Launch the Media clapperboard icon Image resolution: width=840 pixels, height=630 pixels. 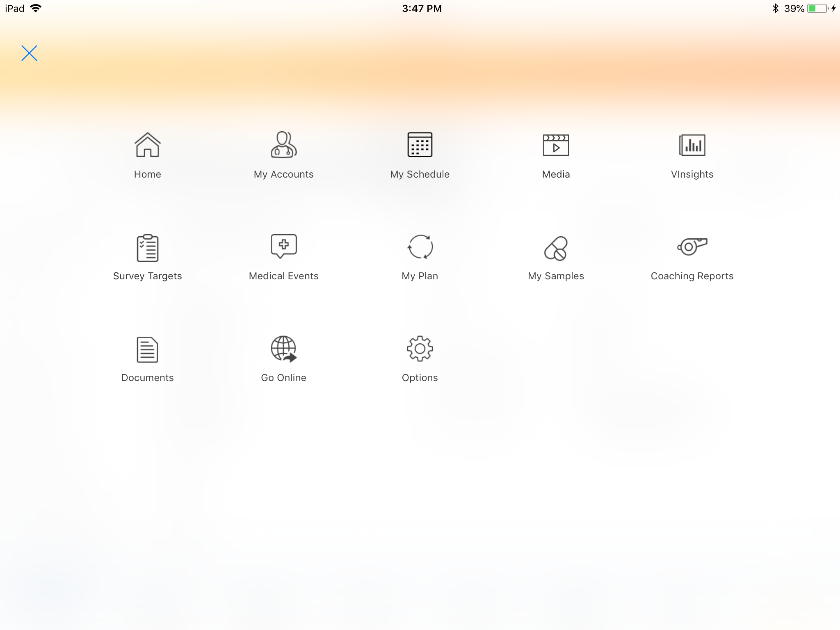coord(556,145)
